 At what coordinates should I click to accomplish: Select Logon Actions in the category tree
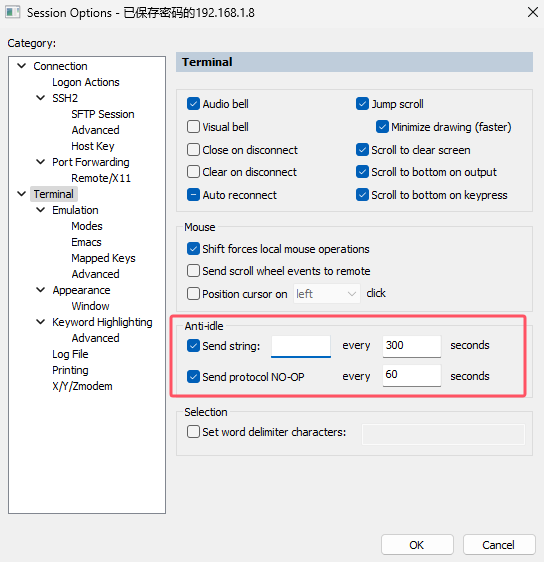click(x=86, y=82)
